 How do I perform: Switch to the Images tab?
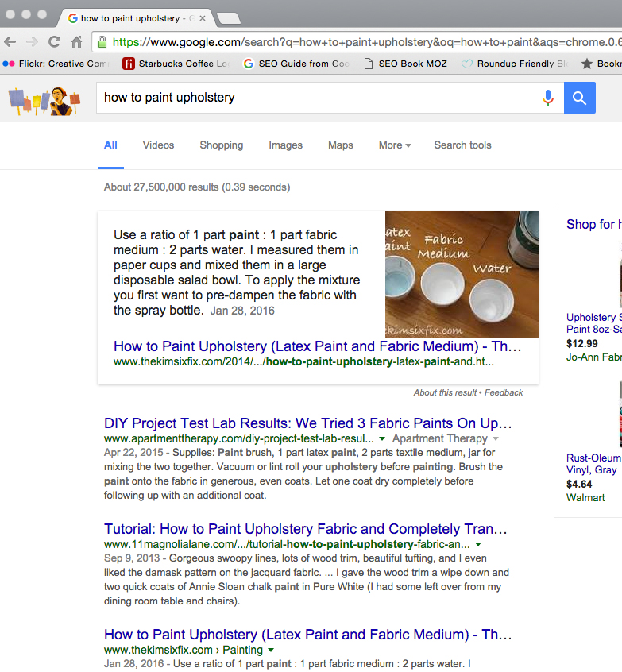285,145
